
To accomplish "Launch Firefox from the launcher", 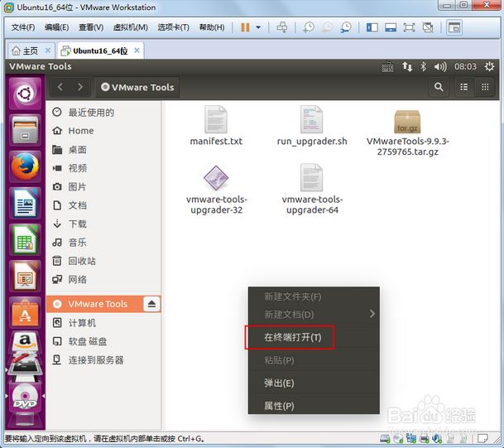I will pyautogui.click(x=25, y=166).
